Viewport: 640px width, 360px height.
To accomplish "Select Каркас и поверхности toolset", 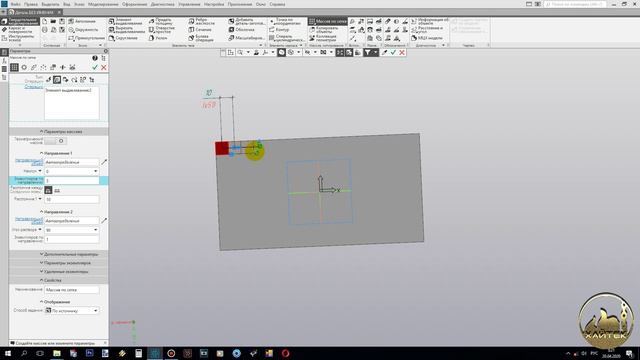I will [20, 29].
